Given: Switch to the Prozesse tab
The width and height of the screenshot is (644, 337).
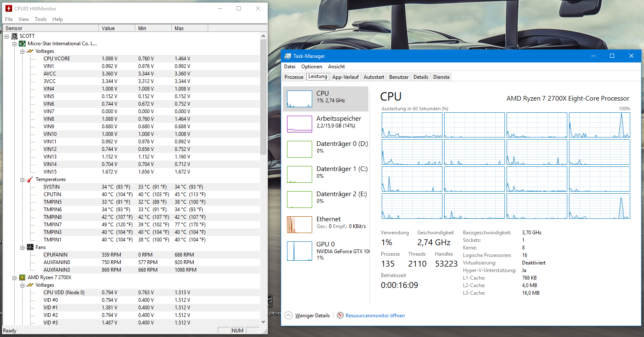Looking at the screenshot, I should tap(294, 77).
